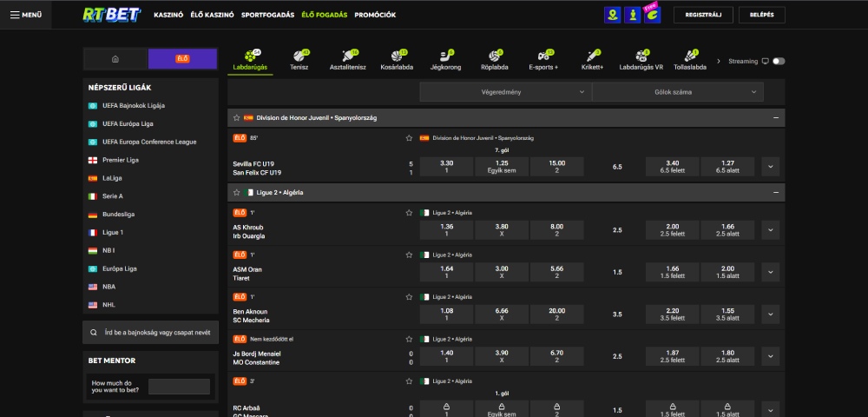This screenshot has height=417, width=868.
Task: Choose the Jégkorong (ice hockey) sport icon
Action: (x=446, y=57)
